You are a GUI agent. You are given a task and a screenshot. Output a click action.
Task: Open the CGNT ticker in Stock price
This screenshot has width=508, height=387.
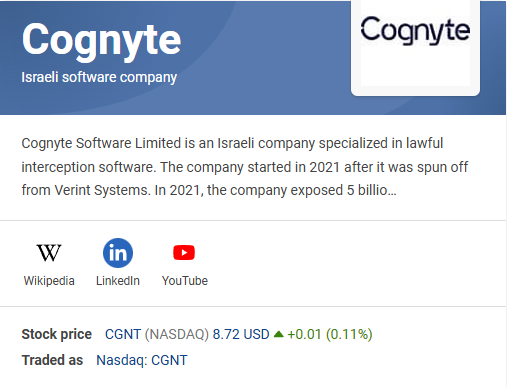[123, 334]
